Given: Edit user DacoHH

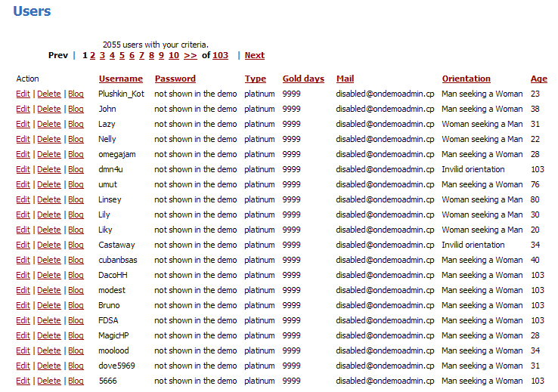Looking at the screenshot, I should point(23,275).
